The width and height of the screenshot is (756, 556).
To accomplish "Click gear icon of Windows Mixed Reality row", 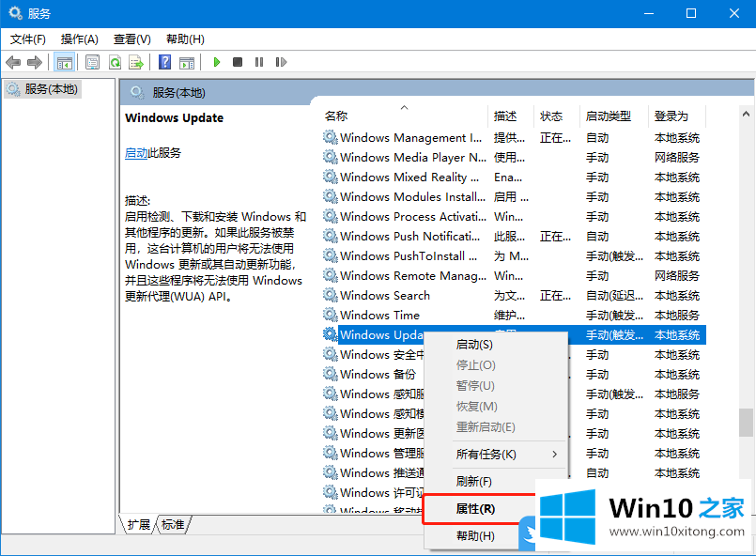I will point(331,178).
